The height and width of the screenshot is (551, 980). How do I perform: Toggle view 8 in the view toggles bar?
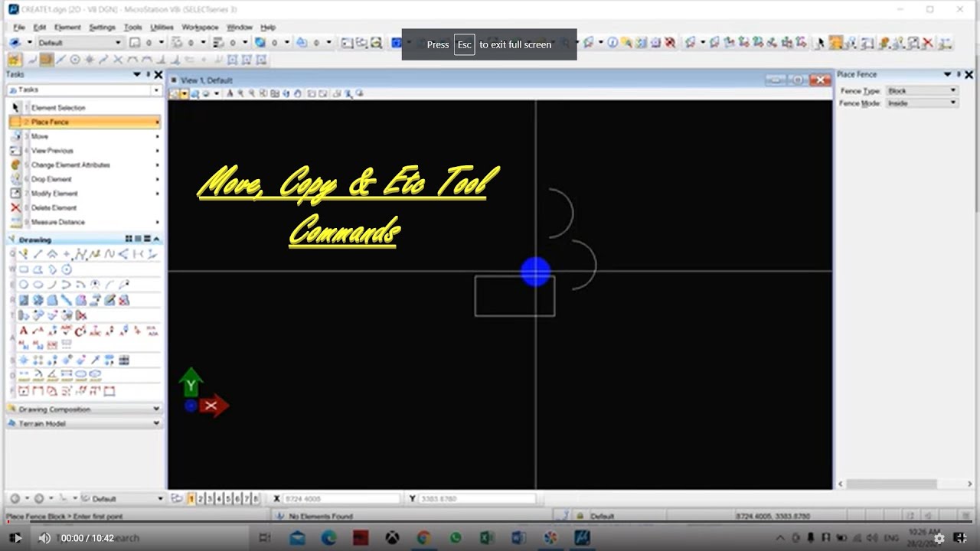point(256,499)
